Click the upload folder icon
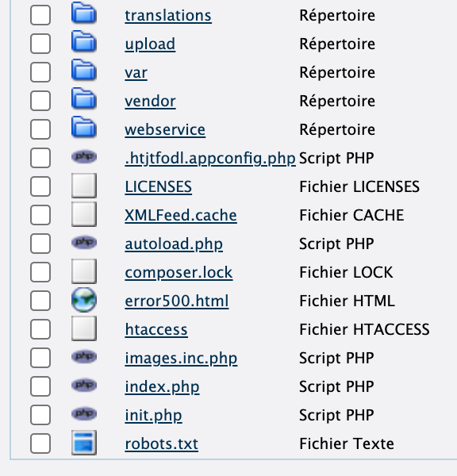 pos(84,41)
